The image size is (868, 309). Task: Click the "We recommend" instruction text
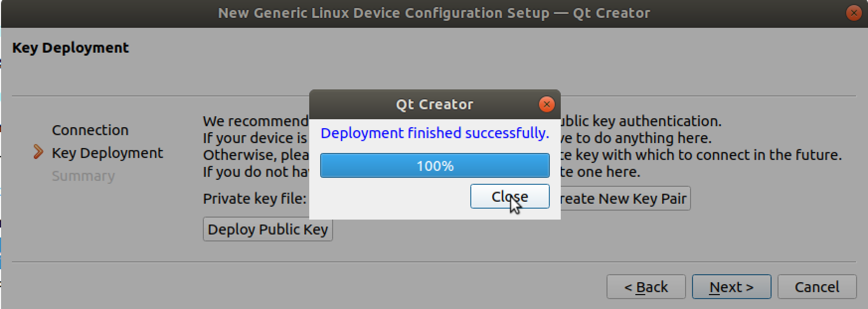coord(256,121)
